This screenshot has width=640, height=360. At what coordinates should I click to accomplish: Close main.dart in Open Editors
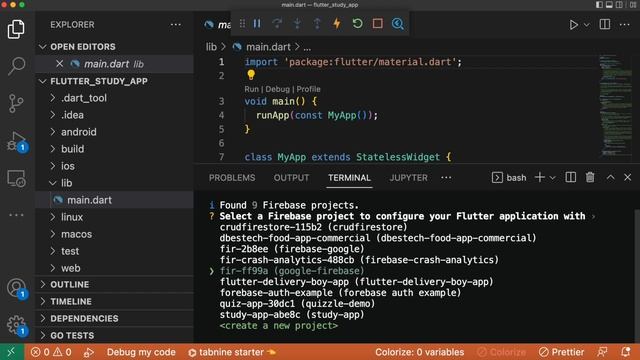click(60, 64)
